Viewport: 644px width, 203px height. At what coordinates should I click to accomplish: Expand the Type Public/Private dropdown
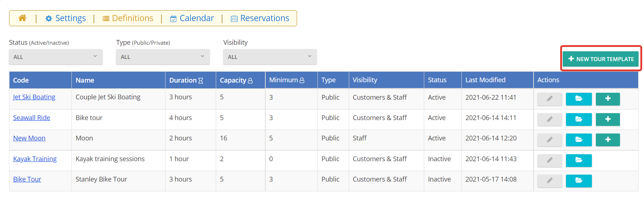click(163, 57)
